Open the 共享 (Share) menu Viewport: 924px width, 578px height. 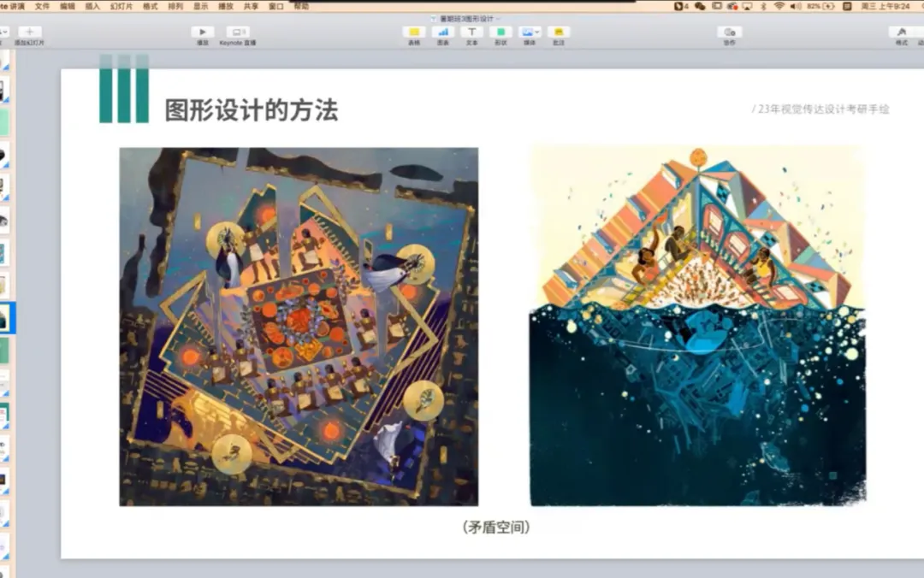pos(251,6)
